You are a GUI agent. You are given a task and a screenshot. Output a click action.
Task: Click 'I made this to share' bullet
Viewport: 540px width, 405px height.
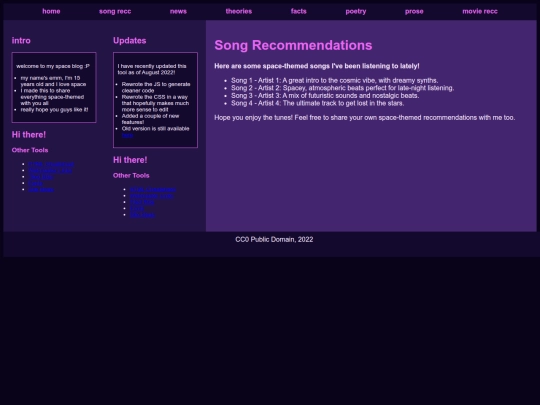[x=52, y=97]
